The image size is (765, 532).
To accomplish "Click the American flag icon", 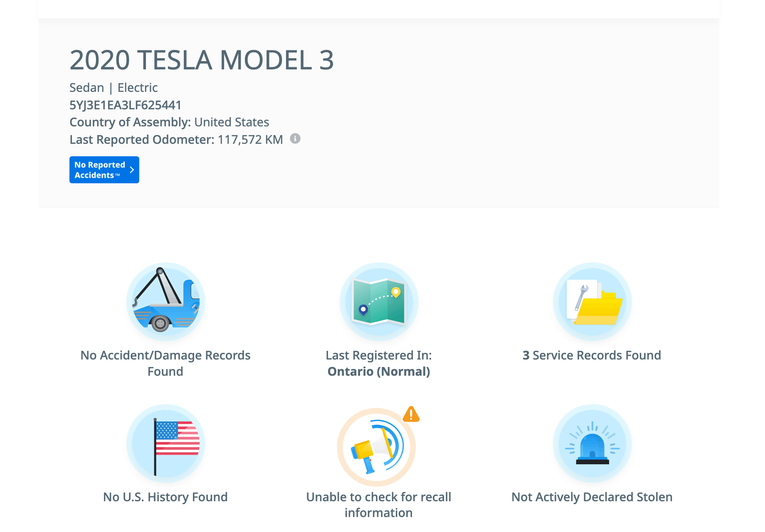I will (x=165, y=443).
